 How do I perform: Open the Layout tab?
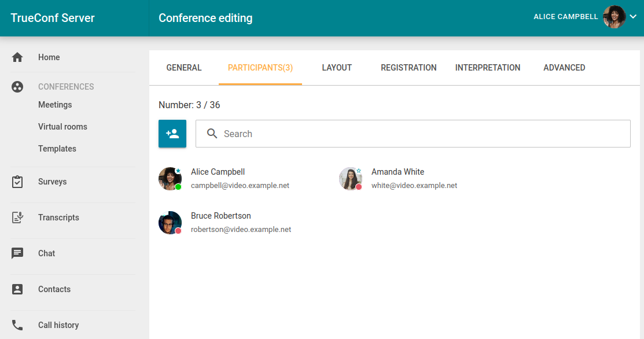click(337, 68)
